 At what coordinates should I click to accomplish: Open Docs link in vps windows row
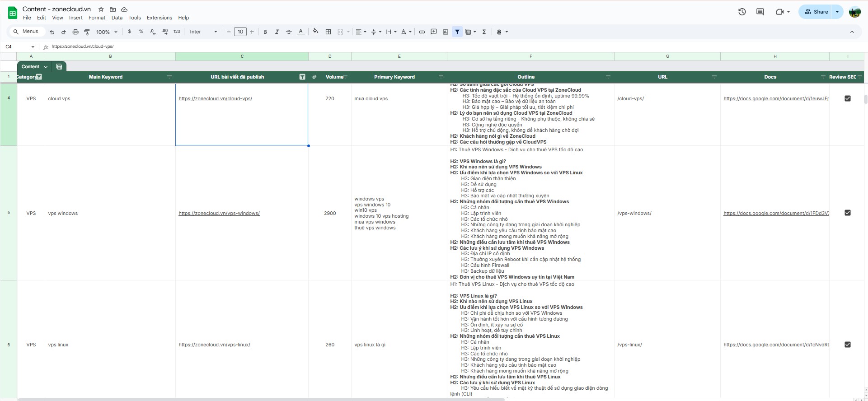click(776, 213)
